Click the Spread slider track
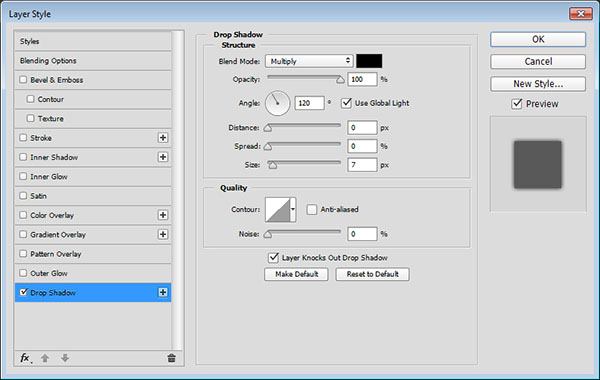Image resolution: width=600 pixels, height=380 pixels. click(x=304, y=144)
